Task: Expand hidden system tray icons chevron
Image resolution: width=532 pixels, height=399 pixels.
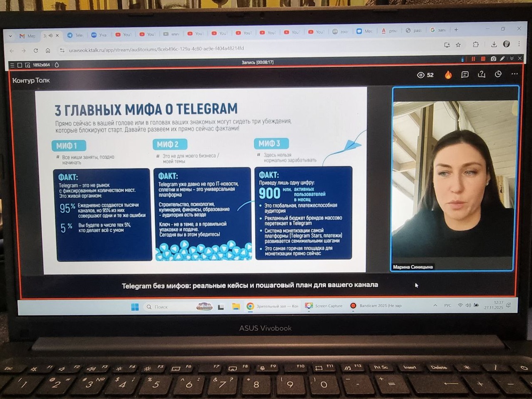Action: [434, 305]
